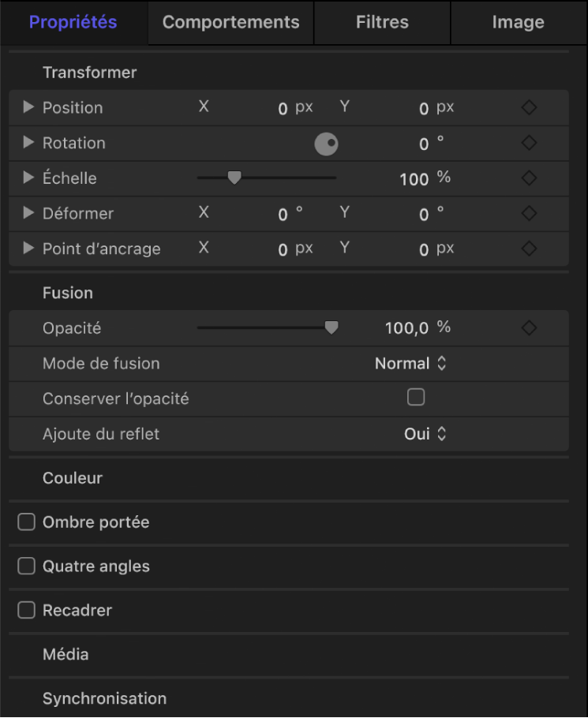The height and width of the screenshot is (718, 588).
Task: Open the Filtres tab
Action: click(382, 22)
